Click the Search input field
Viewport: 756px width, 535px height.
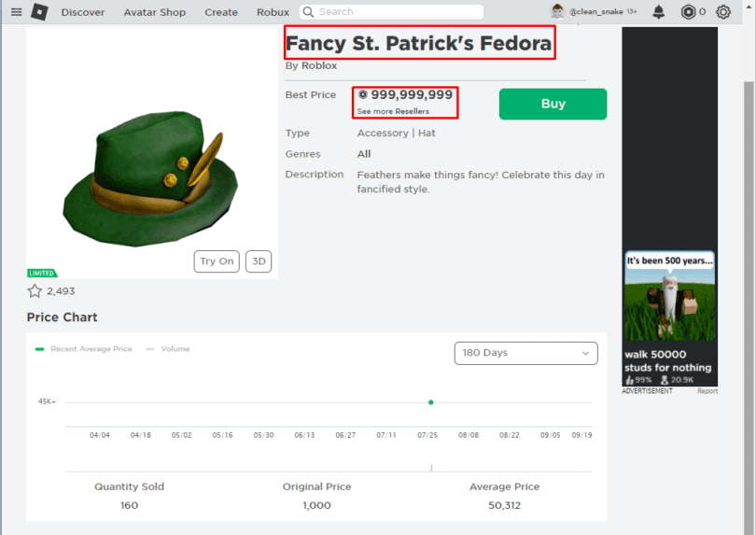click(x=399, y=12)
